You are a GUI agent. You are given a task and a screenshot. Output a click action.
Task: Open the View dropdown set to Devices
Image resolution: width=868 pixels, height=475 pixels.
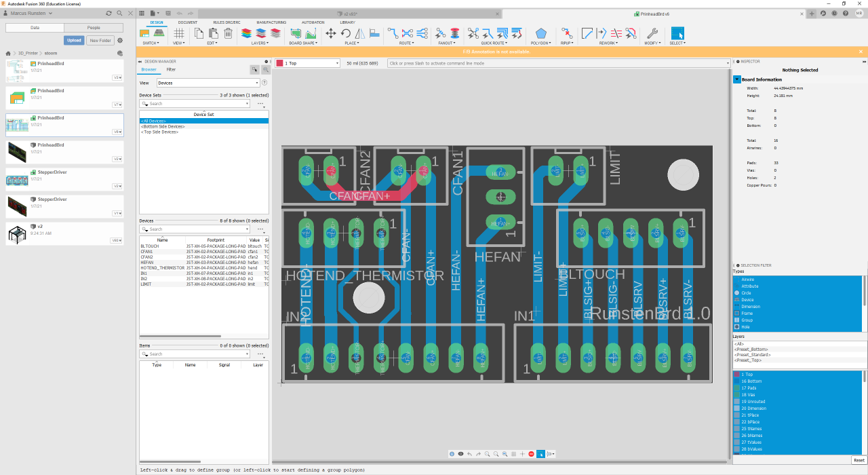tap(208, 83)
